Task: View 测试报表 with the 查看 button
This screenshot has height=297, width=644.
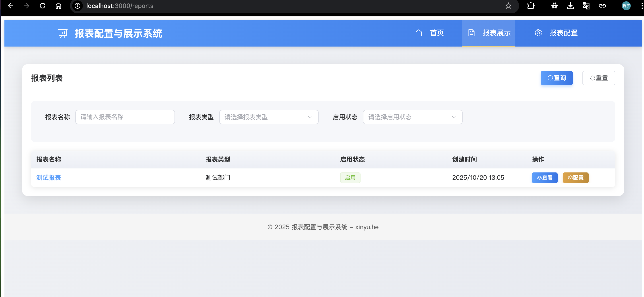Action: pos(545,178)
